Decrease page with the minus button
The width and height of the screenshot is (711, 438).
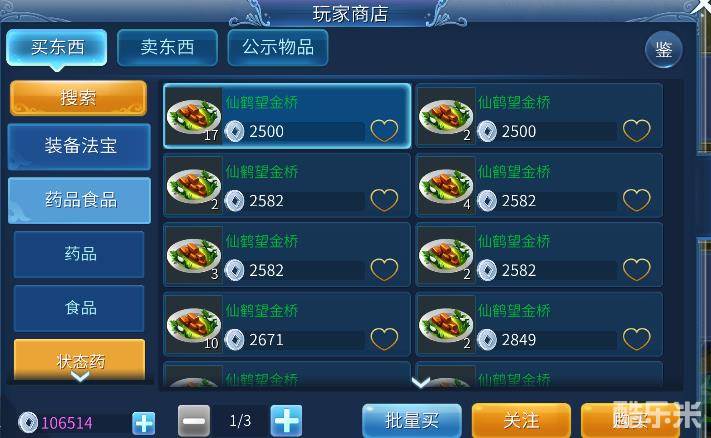pos(194,421)
